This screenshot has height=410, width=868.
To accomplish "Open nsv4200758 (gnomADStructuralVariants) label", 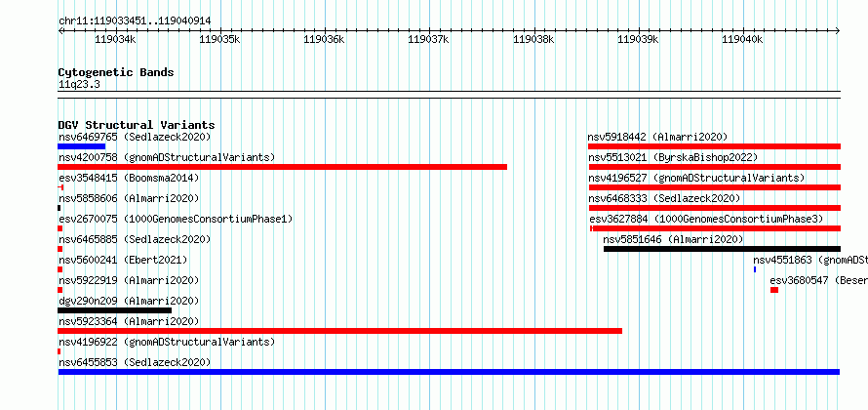I will [167, 157].
